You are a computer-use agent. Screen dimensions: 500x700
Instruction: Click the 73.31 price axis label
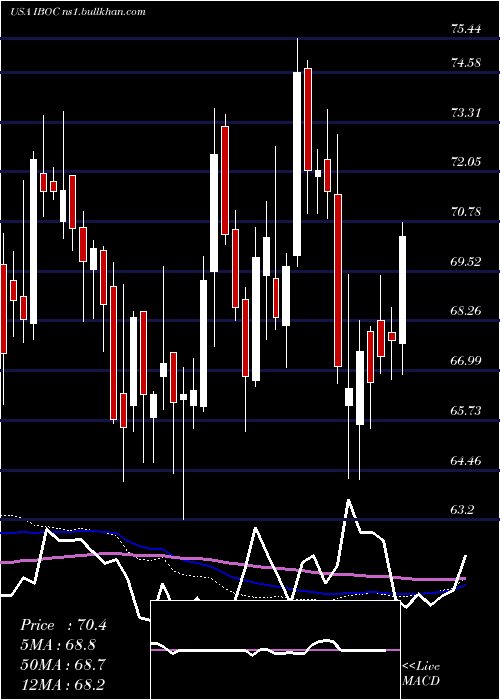pos(466,112)
